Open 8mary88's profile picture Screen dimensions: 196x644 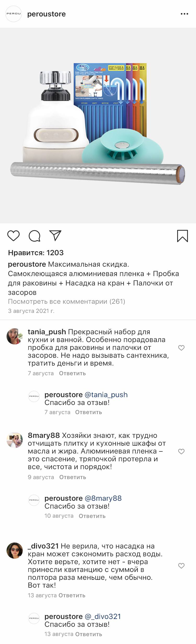point(15,440)
